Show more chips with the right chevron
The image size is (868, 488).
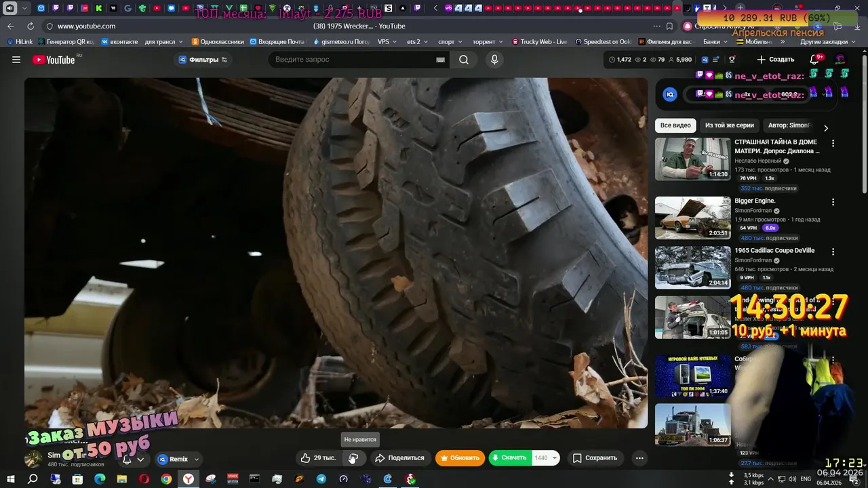(825, 127)
